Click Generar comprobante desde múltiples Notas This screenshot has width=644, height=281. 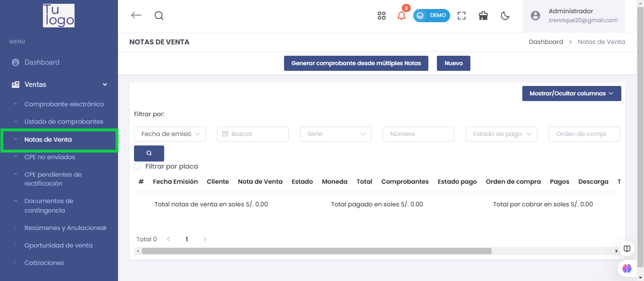pyautogui.click(x=356, y=63)
